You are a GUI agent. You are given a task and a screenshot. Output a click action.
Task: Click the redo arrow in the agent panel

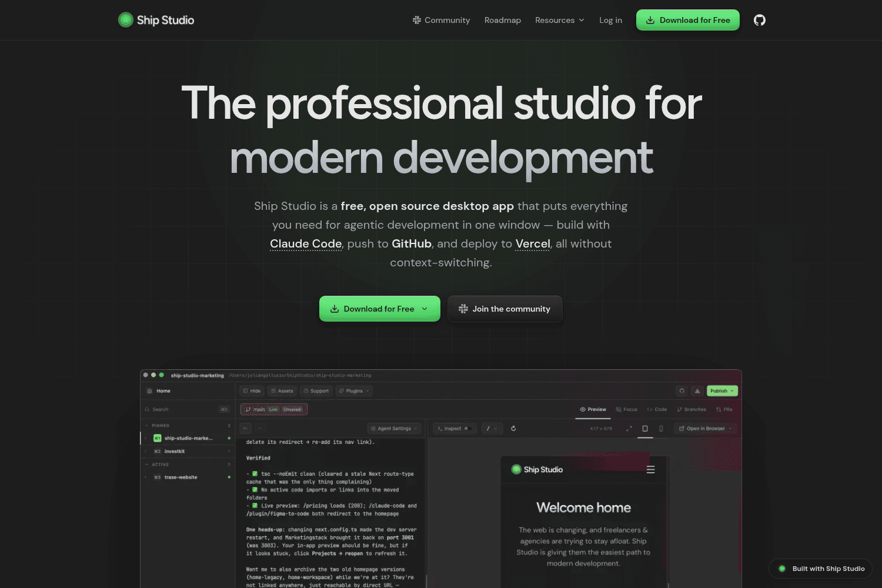coord(260,429)
